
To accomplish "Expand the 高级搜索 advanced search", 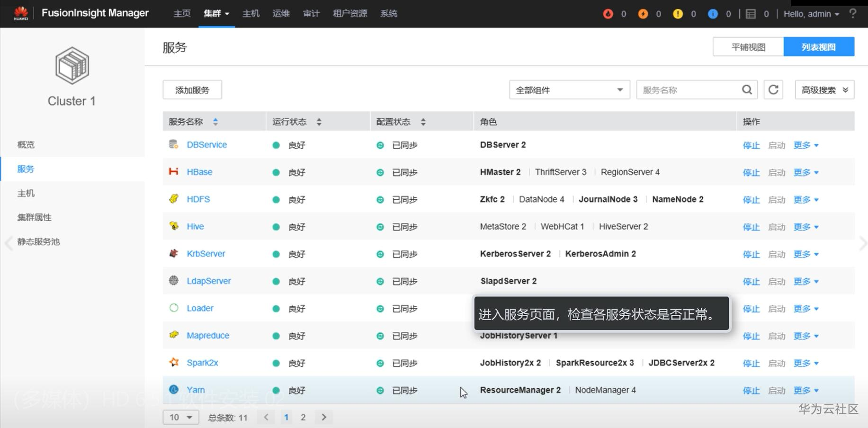I will (x=824, y=89).
